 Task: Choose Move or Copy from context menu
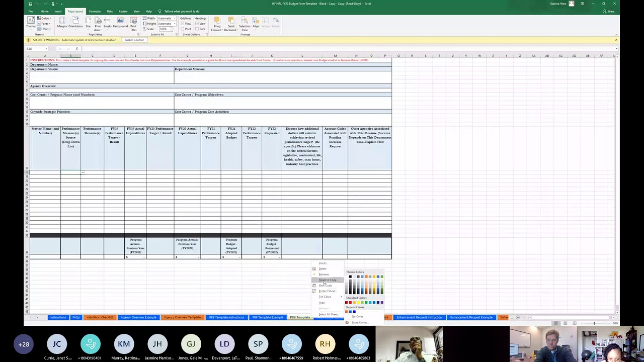327,280
